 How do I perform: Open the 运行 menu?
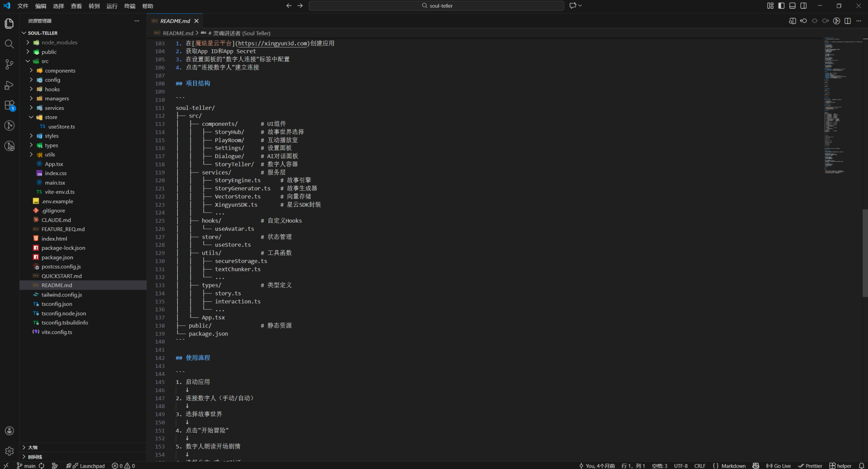point(112,6)
